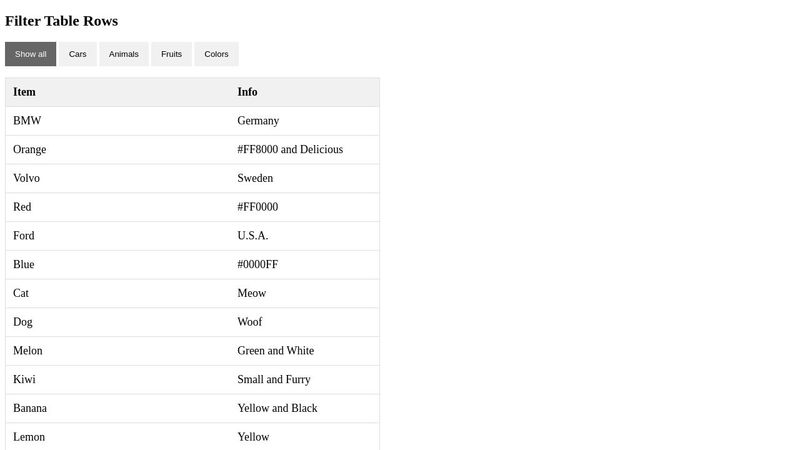Image resolution: width=800 pixels, height=450 pixels.
Task: Show only Fruits rows
Action: pyautogui.click(x=171, y=54)
